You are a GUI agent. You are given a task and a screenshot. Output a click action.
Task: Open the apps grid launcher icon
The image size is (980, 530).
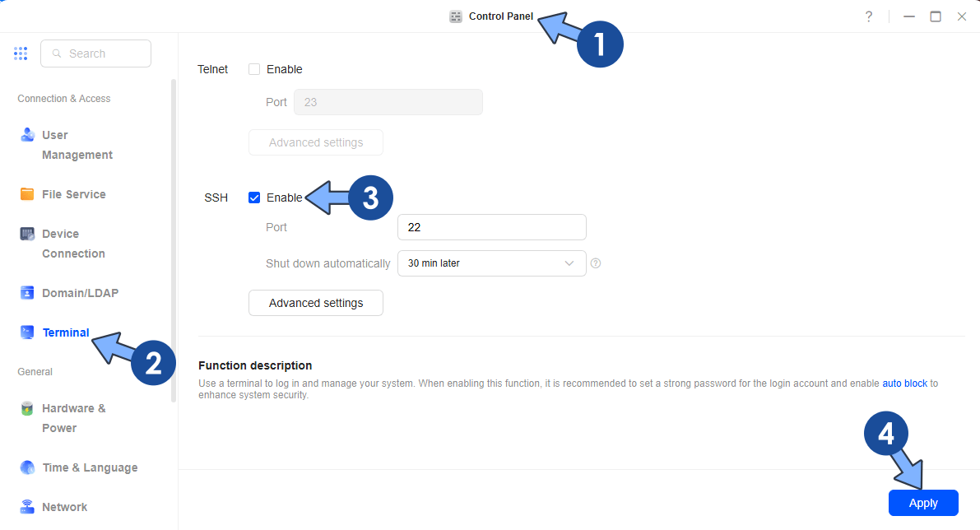[21, 53]
